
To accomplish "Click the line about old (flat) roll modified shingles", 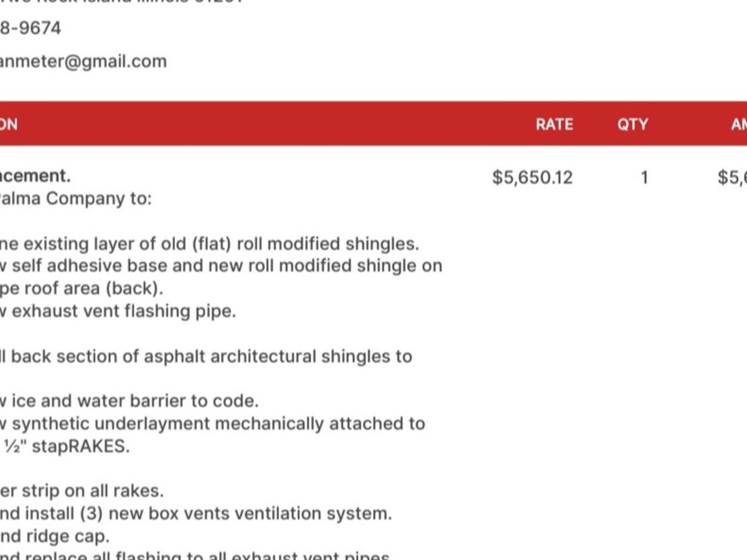I will [x=210, y=243].
